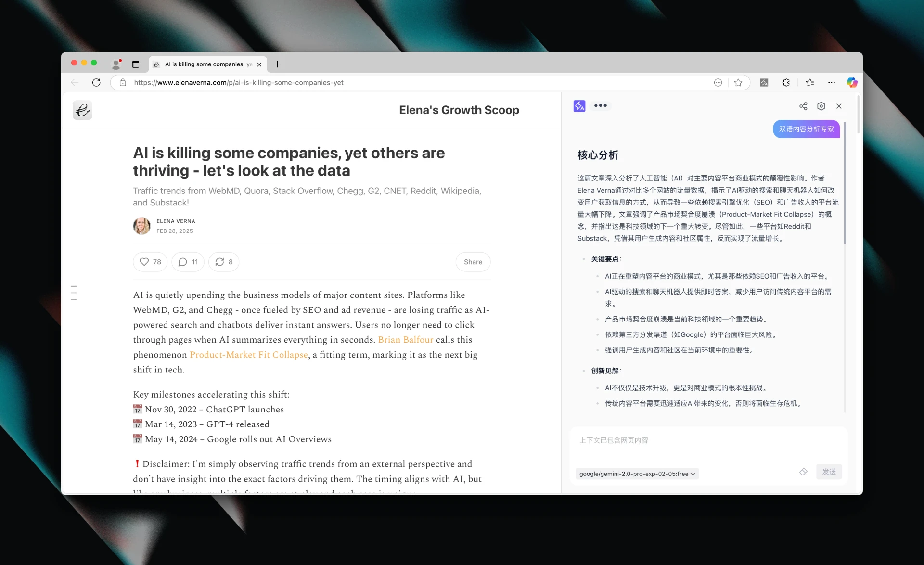Follow the Product-Market Fit Collapse link
Screen dimensions: 924x565
248,355
